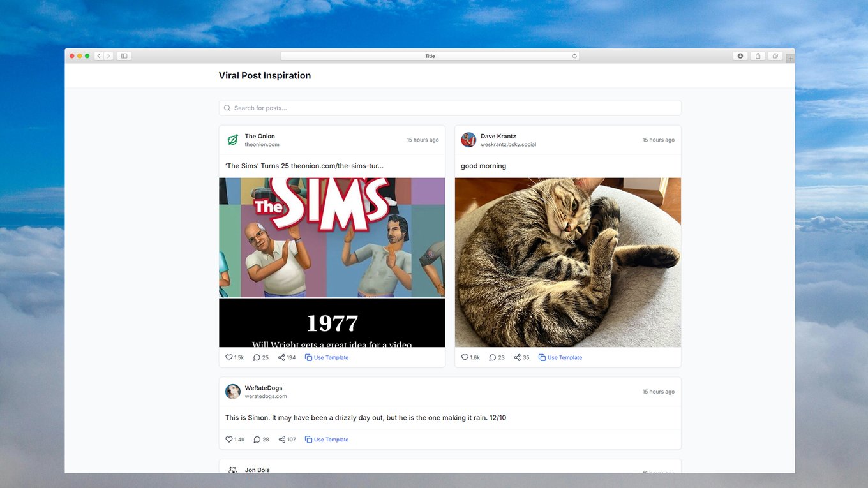Viewport: 868px width, 488px height.
Task: Open The Sims image thumbnail
Action: (332, 262)
